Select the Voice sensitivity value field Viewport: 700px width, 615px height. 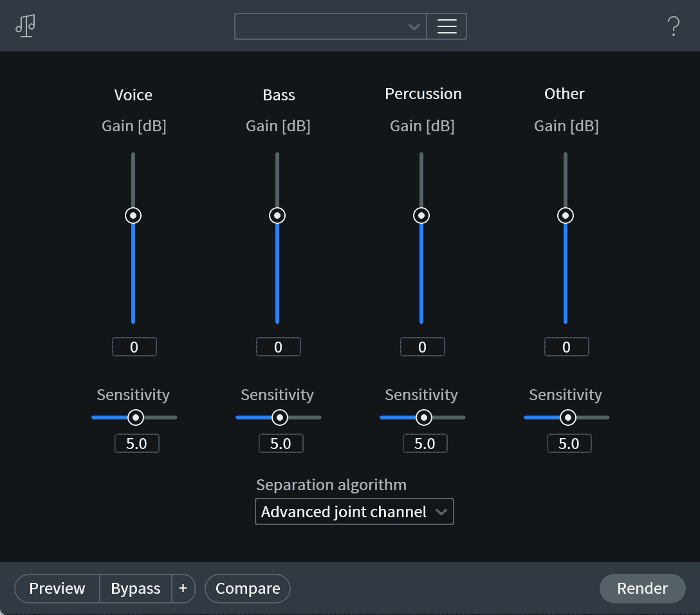pos(136,443)
